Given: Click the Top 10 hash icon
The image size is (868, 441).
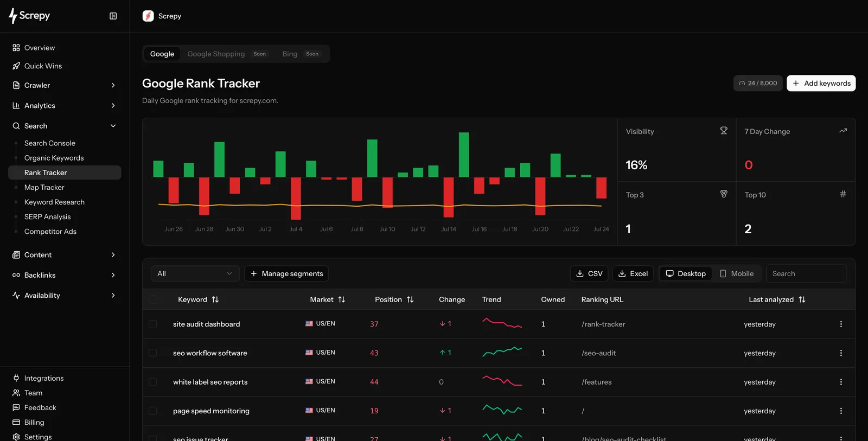Looking at the screenshot, I should pos(843,194).
